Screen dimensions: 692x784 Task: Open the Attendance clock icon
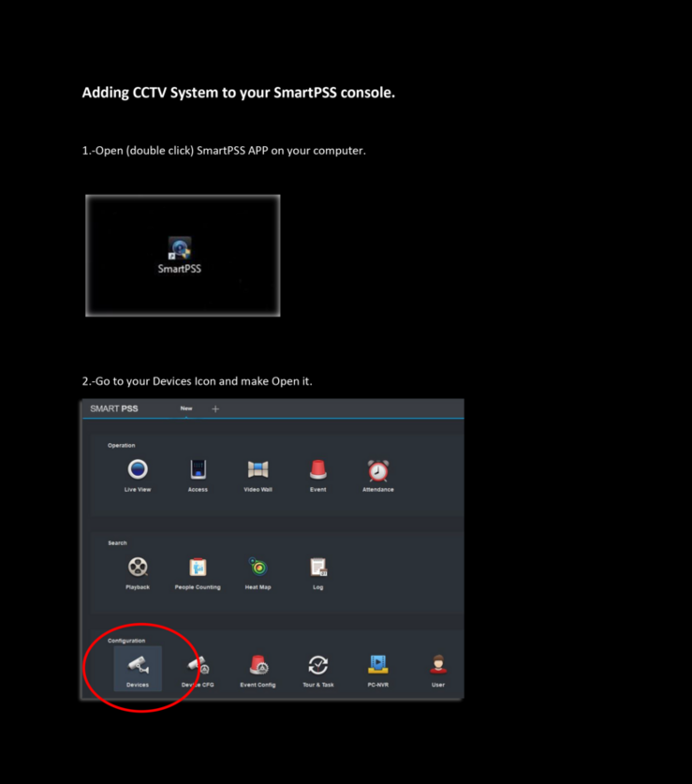378,470
